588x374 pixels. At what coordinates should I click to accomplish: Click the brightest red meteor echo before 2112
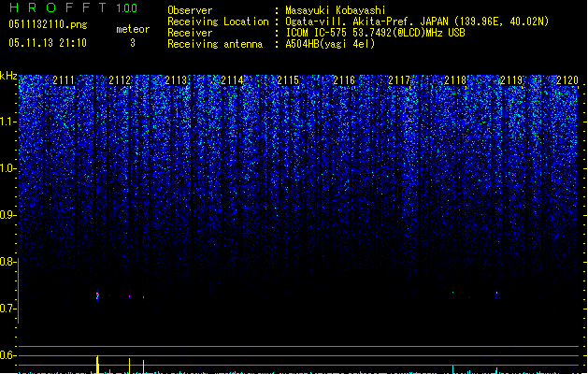pyautogui.click(x=97, y=295)
